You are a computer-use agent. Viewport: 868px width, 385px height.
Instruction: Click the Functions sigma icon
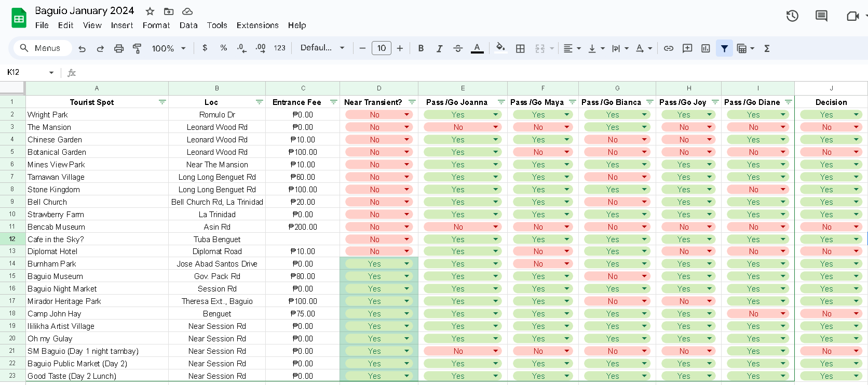[x=767, y=48]
